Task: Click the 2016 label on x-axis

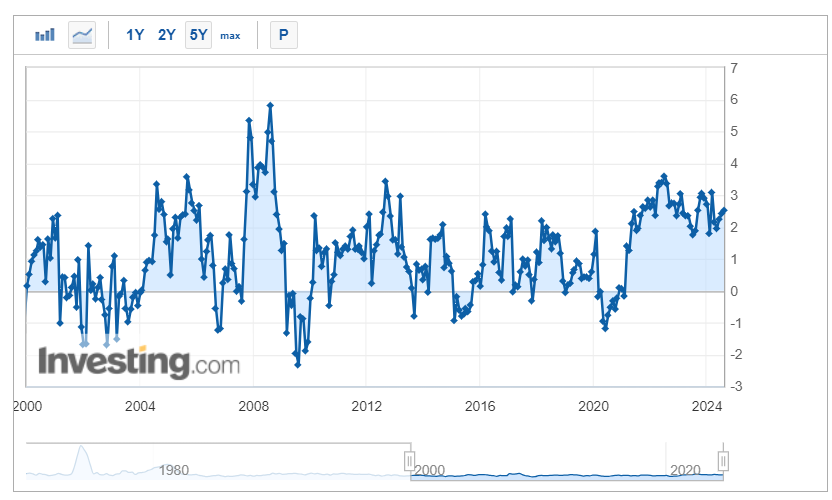Action: pyautogui.click(x=480, y=407)
